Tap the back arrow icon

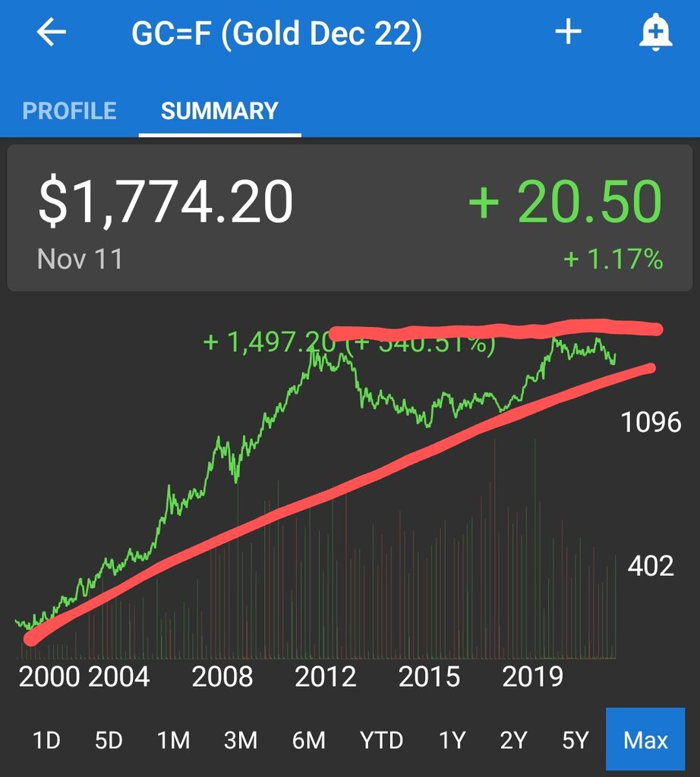point(52,33)
